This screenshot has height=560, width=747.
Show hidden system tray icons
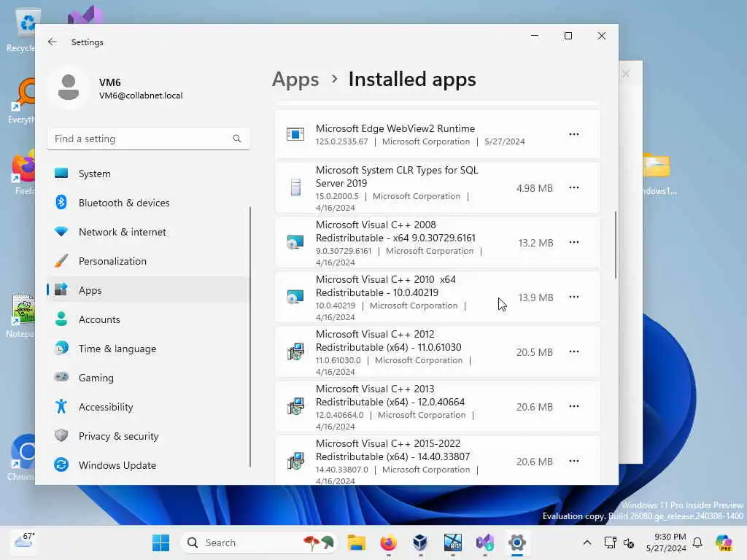(587, 542)
